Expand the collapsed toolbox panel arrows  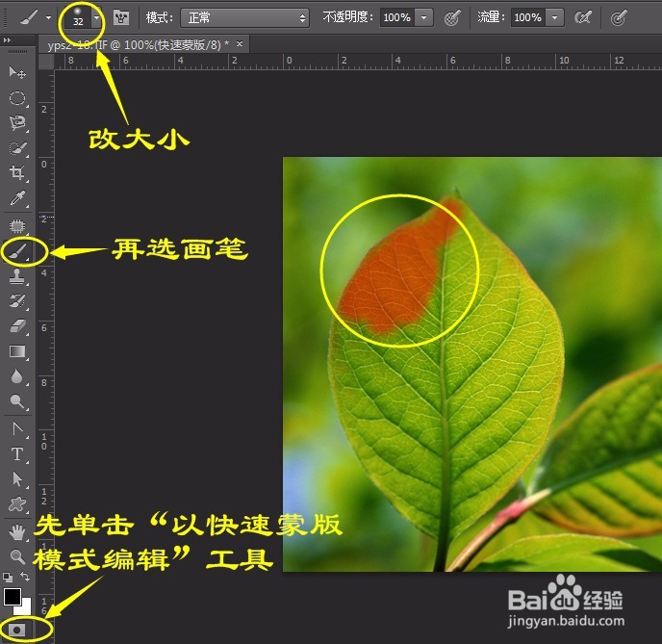(x=7, y=40)
